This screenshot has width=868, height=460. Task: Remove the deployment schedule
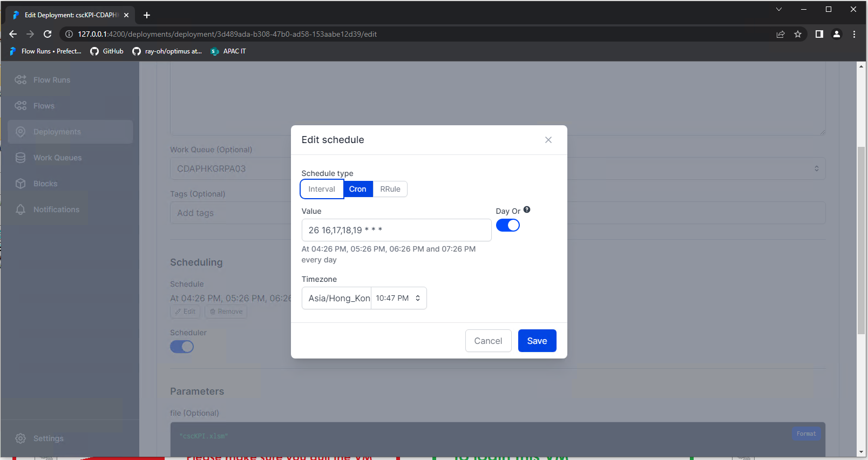coord(226,312)
